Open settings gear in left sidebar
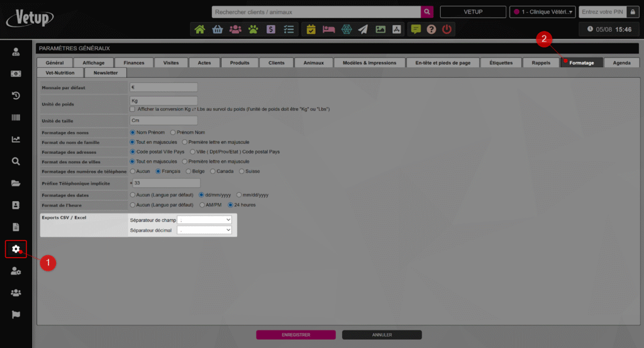Image resolution: width=644 pixels, height=348 pixels. [x=16, y=249]
